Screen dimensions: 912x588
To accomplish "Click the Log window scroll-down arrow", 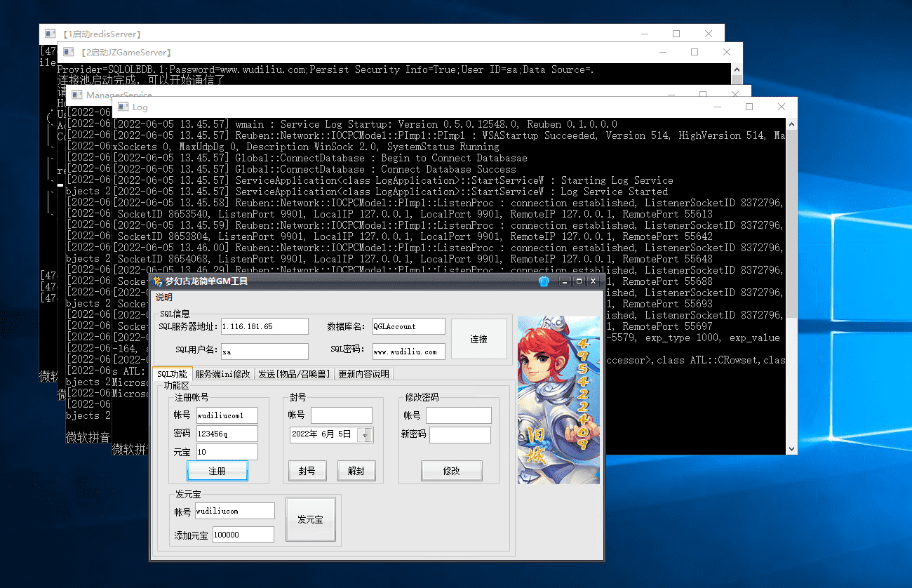I will point(792,450).
